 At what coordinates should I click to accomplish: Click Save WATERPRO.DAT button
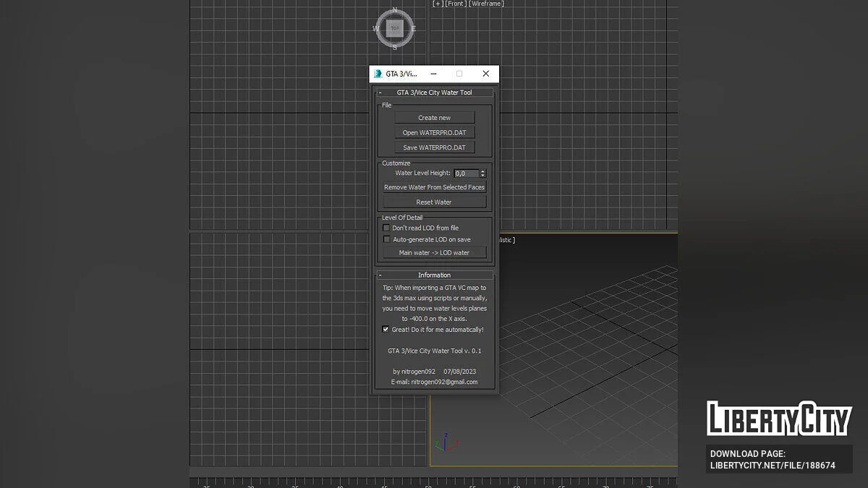tap(434, 147)
